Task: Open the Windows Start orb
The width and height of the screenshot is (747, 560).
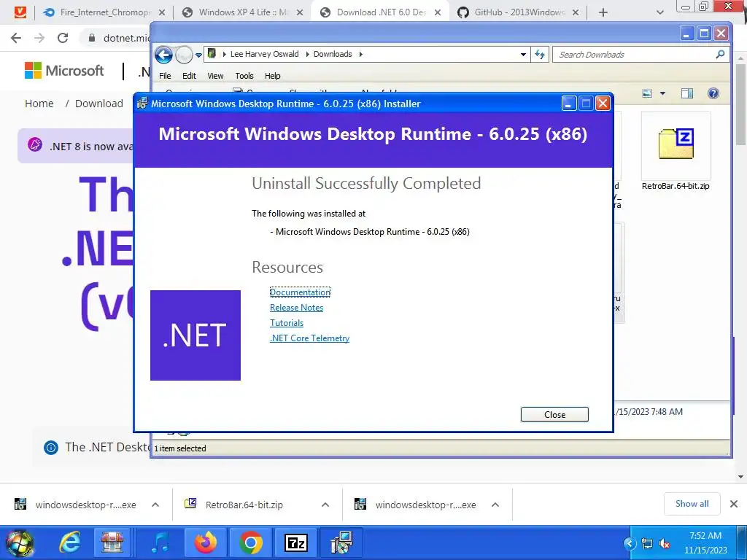Action: point(19,542)
